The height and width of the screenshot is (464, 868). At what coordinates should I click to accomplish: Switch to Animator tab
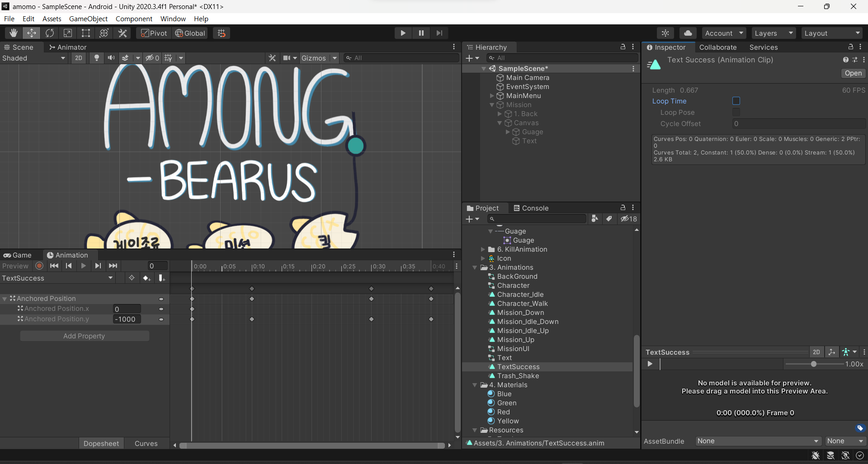[68, 47]
